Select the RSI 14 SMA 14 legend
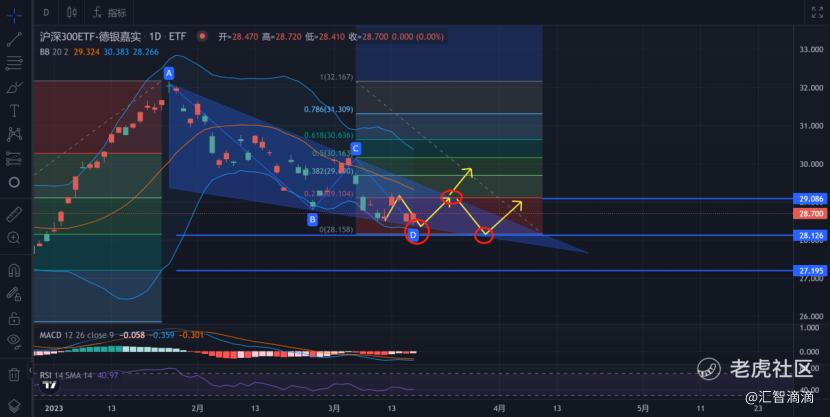This screenshot has width=830, height=417. coord(66,375)
